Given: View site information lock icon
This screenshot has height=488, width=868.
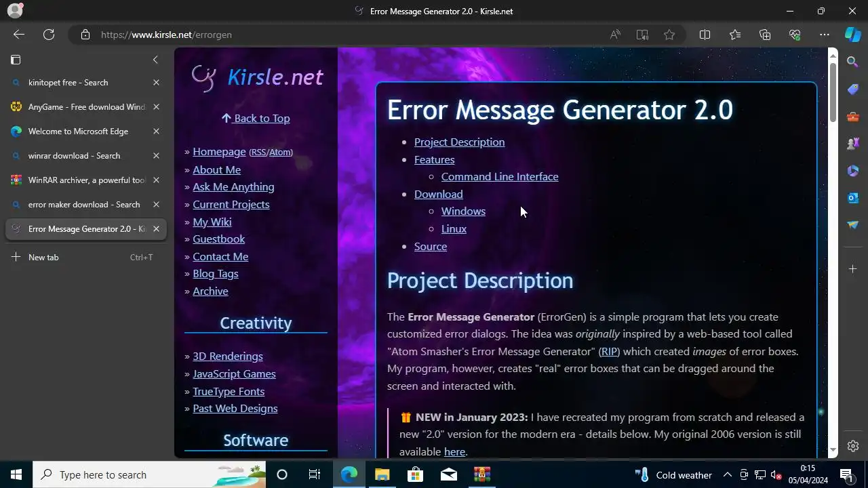Looking at the screenshot, I should tap(85, 35).
